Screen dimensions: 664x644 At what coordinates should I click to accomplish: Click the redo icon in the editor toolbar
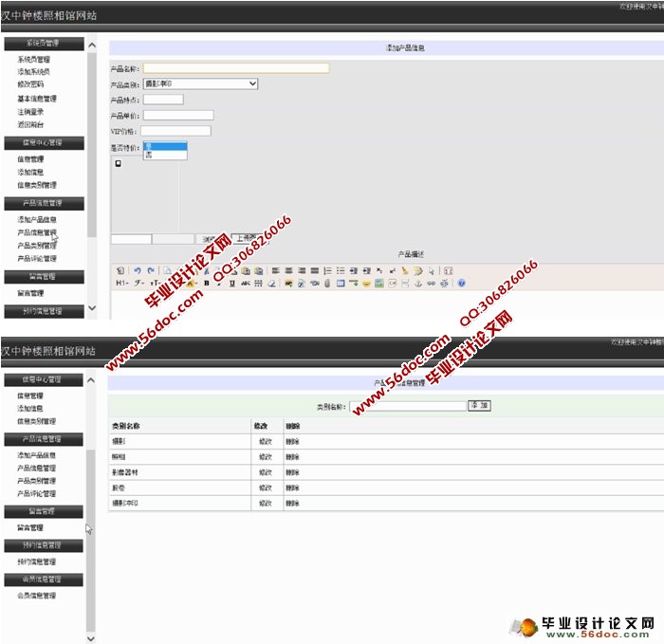(x=151, y=270)
